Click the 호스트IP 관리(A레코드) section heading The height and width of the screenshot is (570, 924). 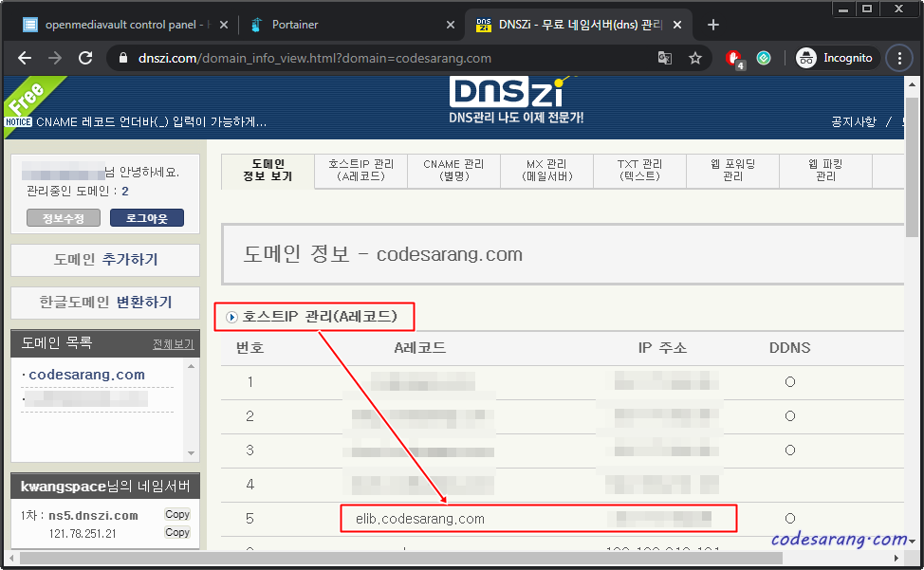[320, 317]
